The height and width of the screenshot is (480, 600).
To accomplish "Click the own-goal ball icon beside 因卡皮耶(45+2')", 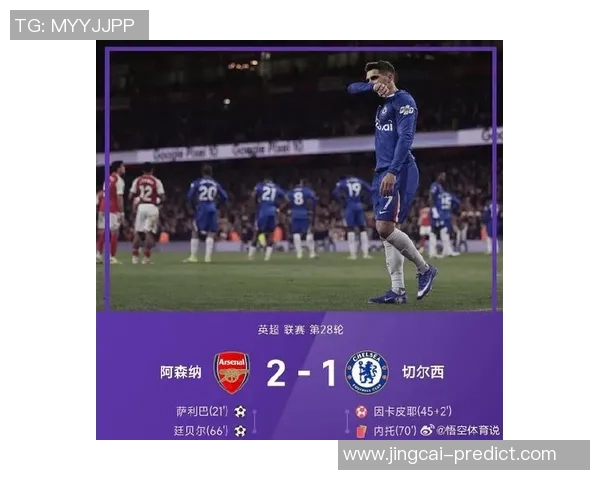I will [x=361, y=412].
